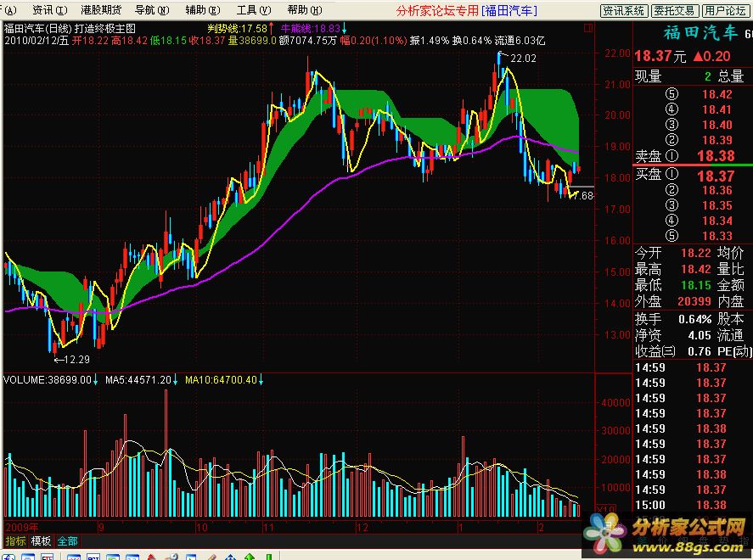The height and width of the screenshot is (560, 753).
Task: Switch to the 指标 tab
Action: pyautogui.click(x=15, y=541)
